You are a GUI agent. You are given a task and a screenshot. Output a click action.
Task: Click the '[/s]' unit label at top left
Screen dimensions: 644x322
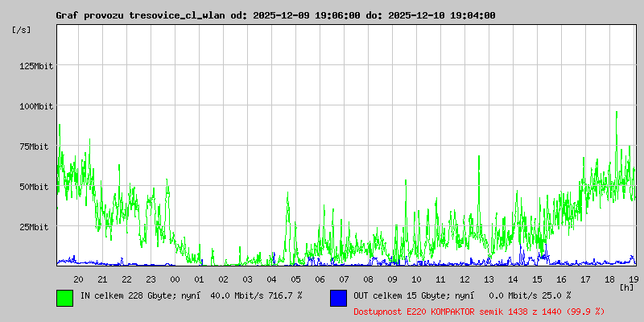click(22, 30)
